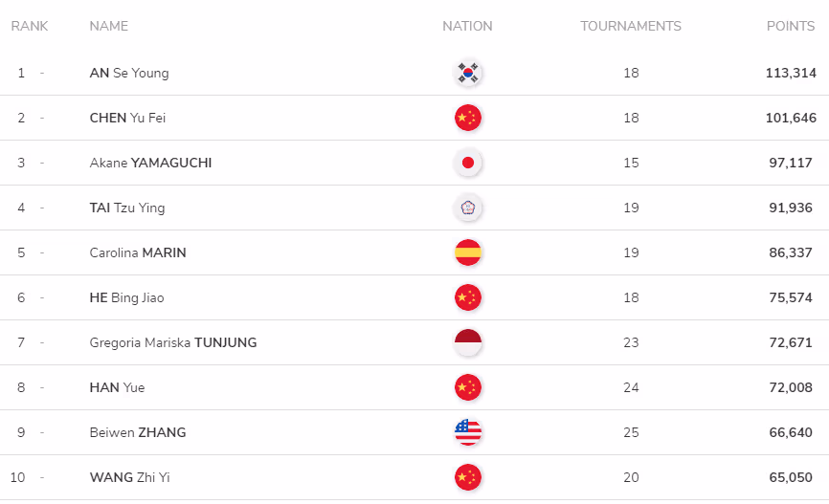Viewport: 829px width, 504px height.
Task: Click Chinese Taipei flag beside TAI Tzu Ying
Action: point(468,208)
